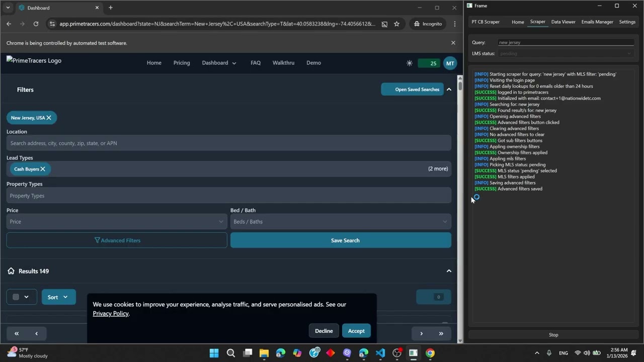Toggle the light/dark theme sun icon
This screenshot has height=362, width=644.
[x=410, y=63]
